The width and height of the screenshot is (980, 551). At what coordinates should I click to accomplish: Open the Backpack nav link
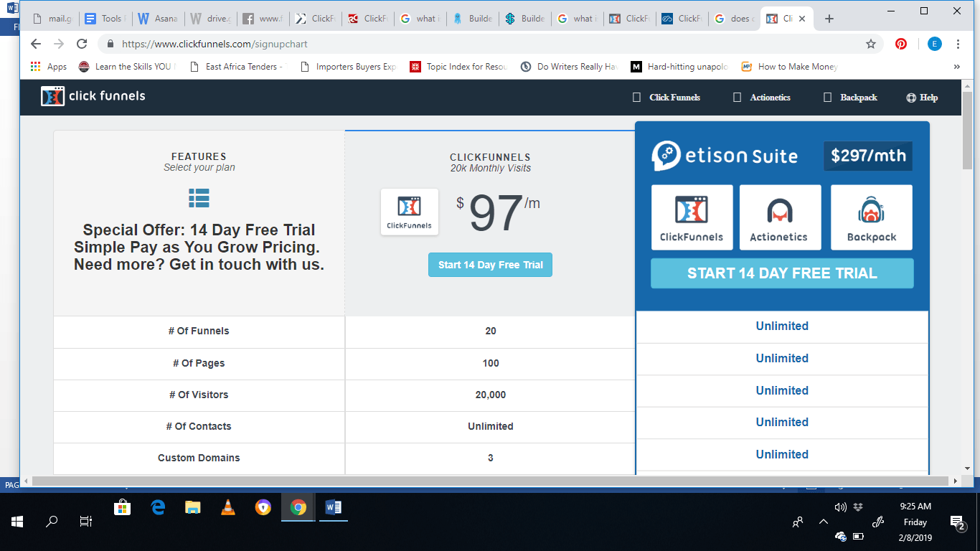[x=850, y=98]
